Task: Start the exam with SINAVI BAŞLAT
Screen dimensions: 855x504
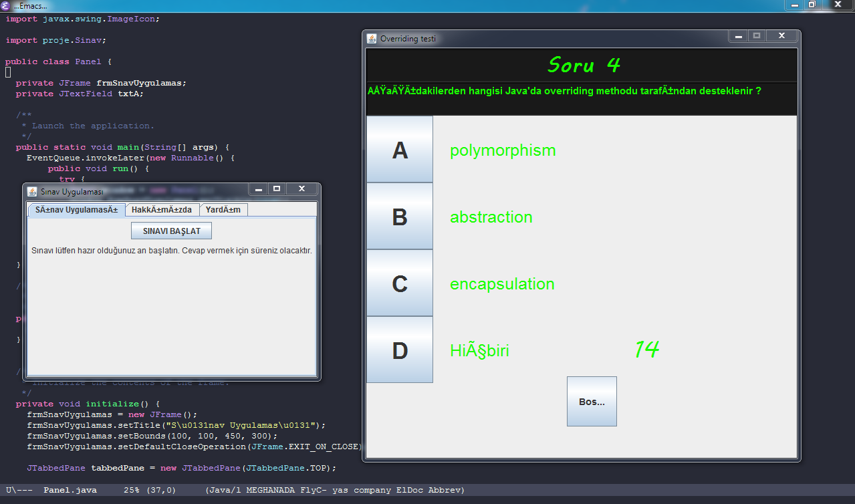Action: tap(172, 231)
